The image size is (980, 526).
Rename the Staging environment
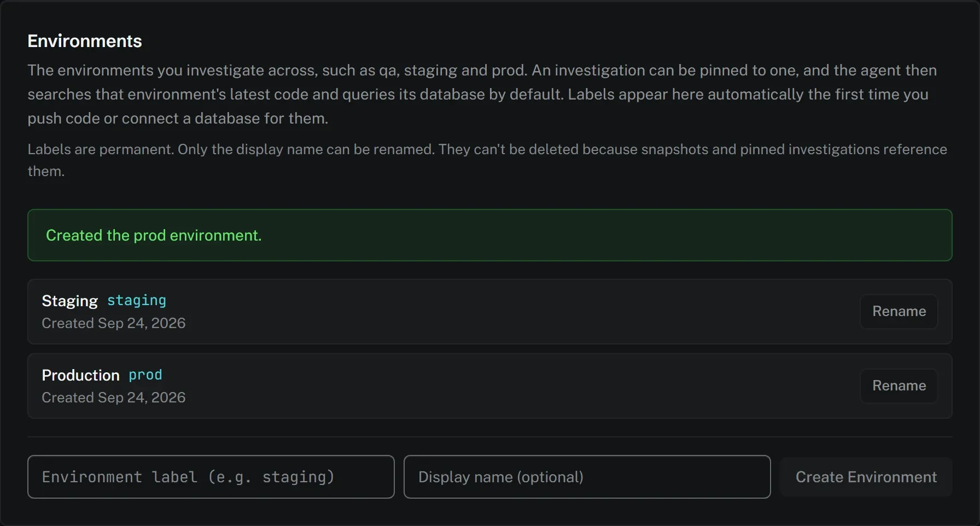pyautogui.click(x=899, y=312)
